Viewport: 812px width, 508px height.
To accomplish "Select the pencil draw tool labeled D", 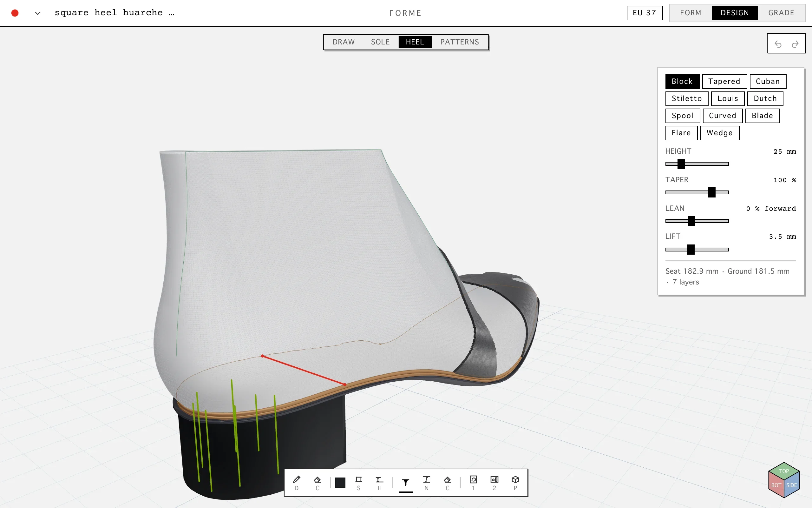I will tap(296, 483).
